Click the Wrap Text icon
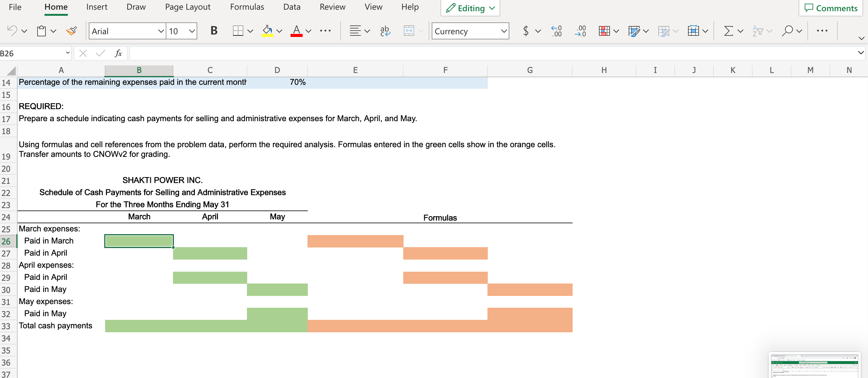Viewport: 868px width, 378px height. [x=385, y=31]
